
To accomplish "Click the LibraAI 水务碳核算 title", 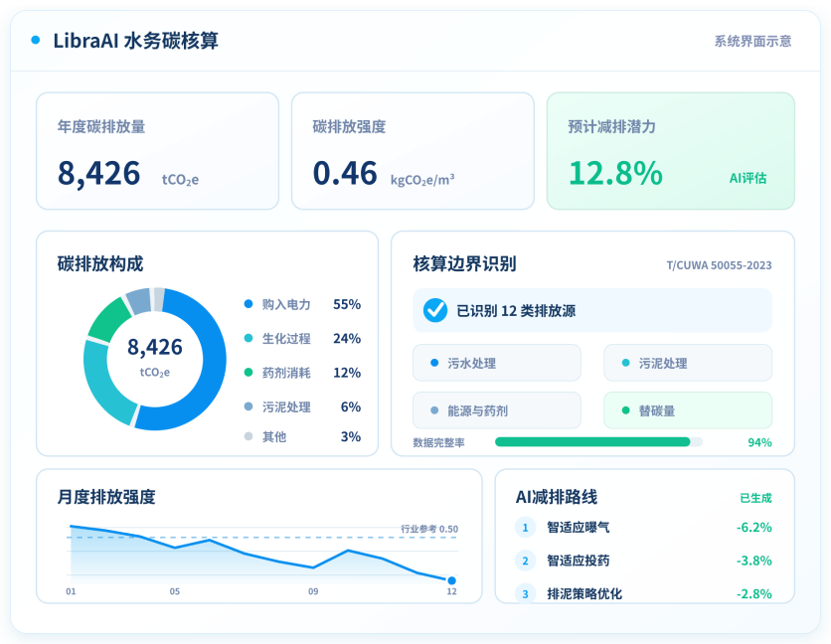I will 135,41.
